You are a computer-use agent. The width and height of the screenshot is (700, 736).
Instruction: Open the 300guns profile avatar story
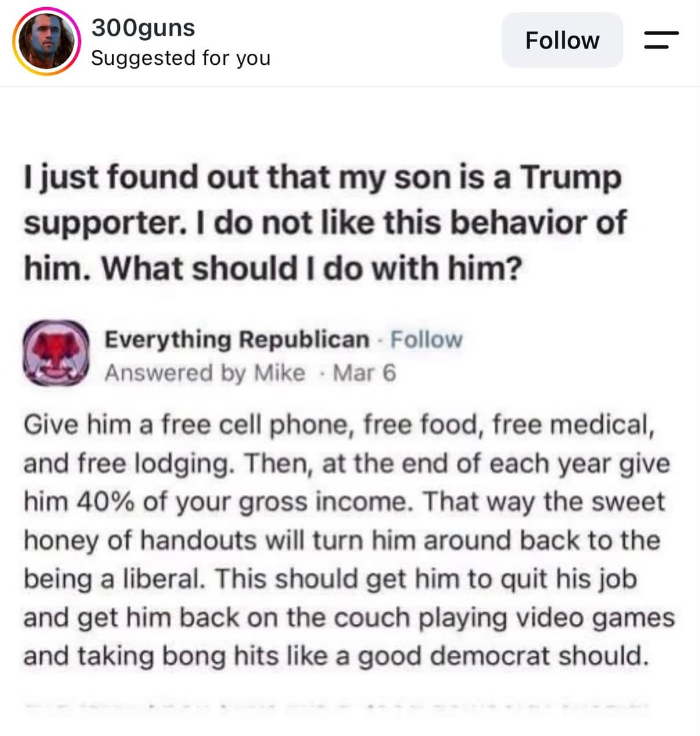coord(46,41)
